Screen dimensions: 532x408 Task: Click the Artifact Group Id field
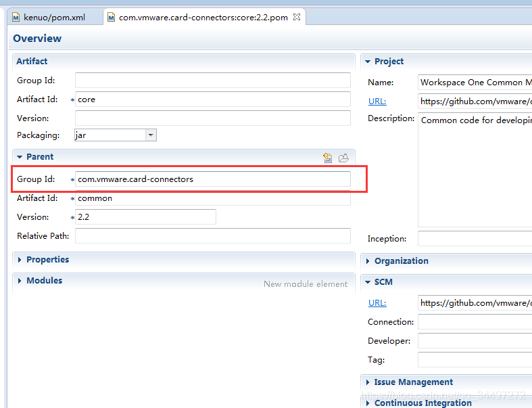(213, 81)
